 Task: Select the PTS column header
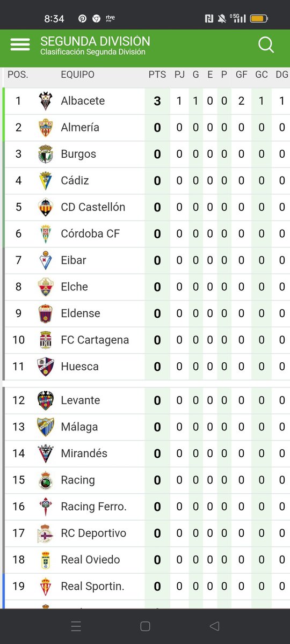157,75
